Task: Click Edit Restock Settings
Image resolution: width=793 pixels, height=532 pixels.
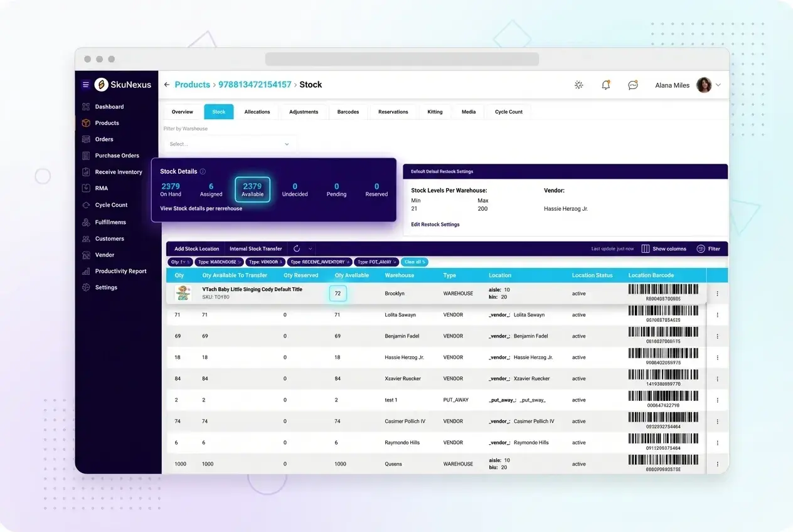Action: 434,224
